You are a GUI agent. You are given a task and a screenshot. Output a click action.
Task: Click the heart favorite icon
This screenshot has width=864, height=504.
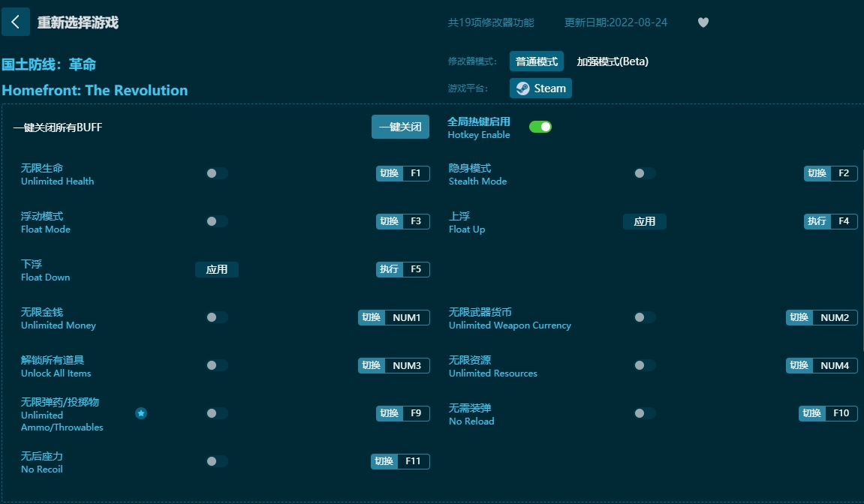pyautogui.click(x=703, y=22)
